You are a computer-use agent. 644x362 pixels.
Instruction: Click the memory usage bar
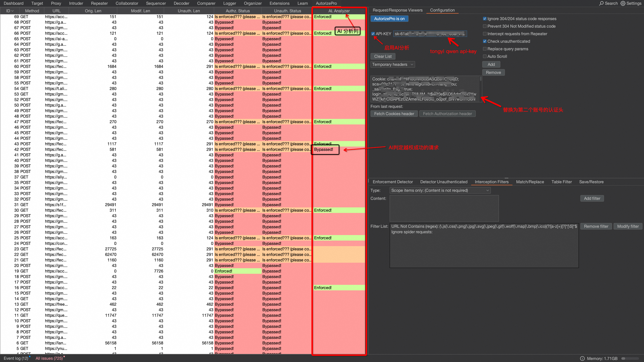tap(630, 358)
